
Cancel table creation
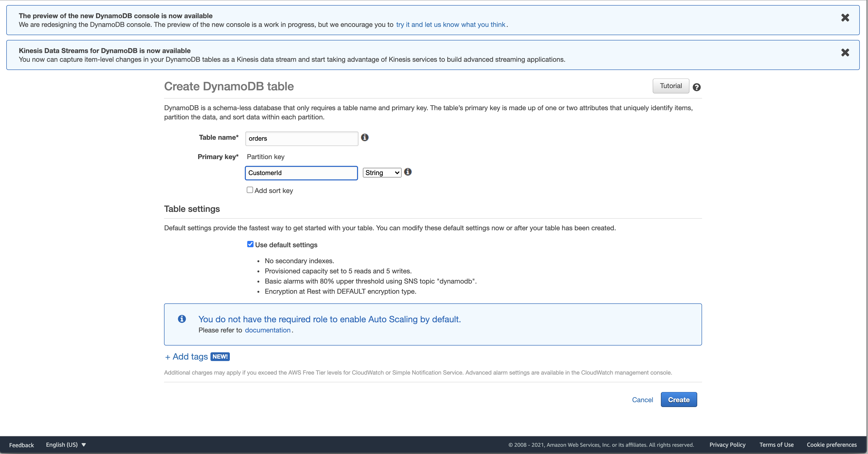click(x=642, y=400)
